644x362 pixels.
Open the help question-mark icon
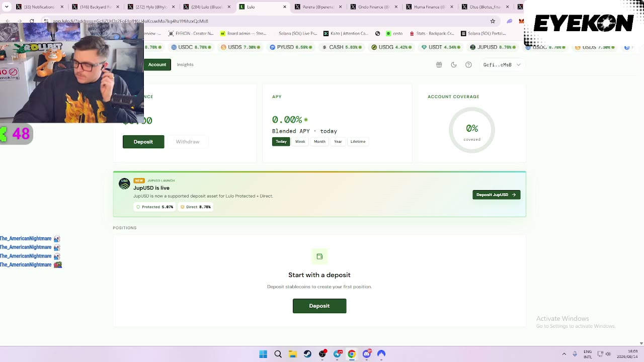468,65
